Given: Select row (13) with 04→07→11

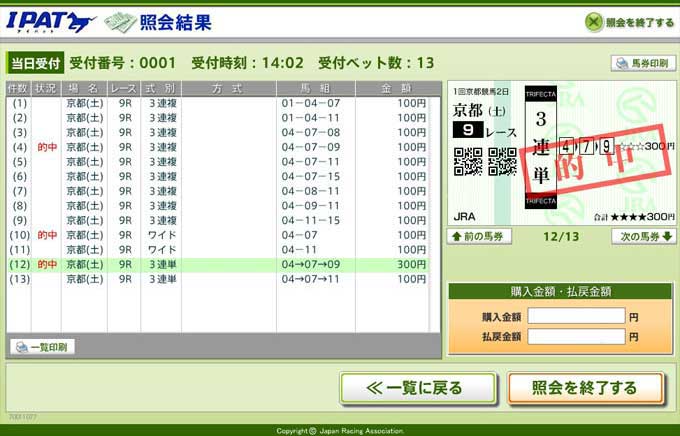Looking at the screenshot, I should pyautogui.click(x=220, y=279).
